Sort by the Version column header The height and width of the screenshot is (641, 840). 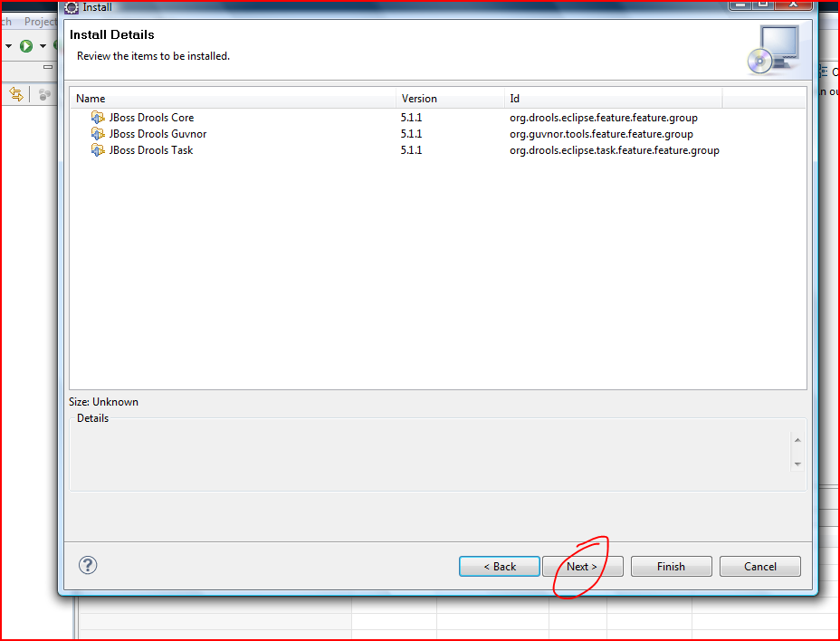450,99
